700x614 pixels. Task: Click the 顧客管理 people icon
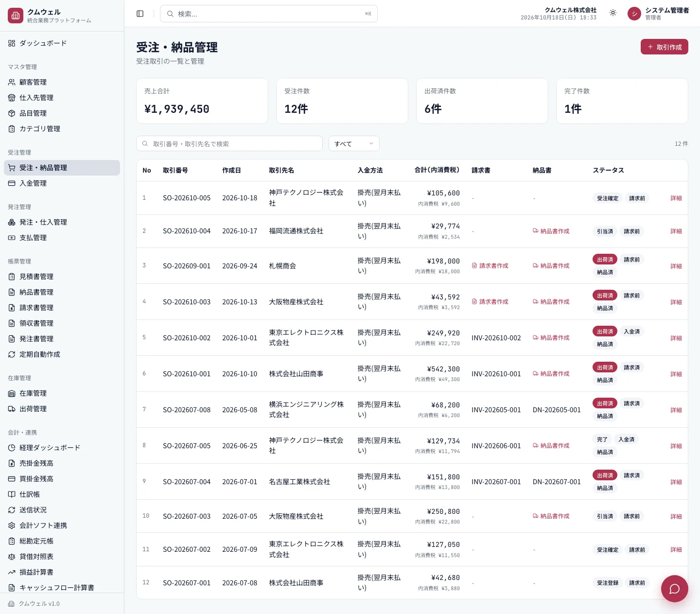[x=12, y=82]
